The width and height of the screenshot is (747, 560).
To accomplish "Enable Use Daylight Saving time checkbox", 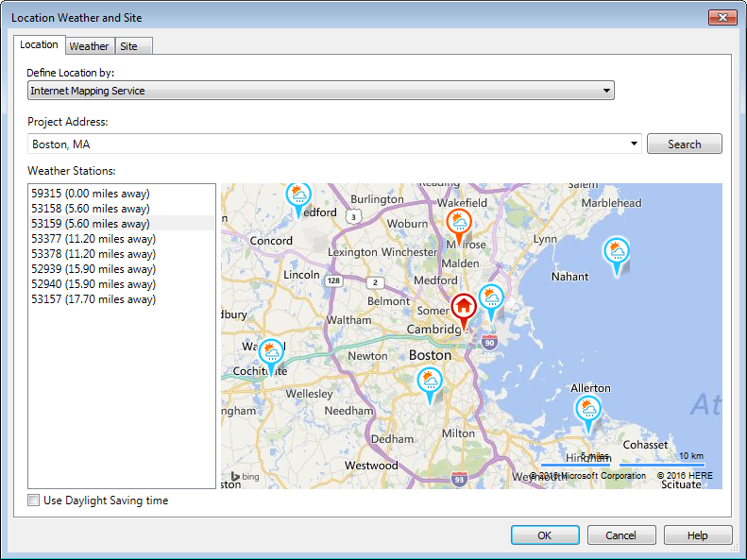I will click(x=33, y=500).
